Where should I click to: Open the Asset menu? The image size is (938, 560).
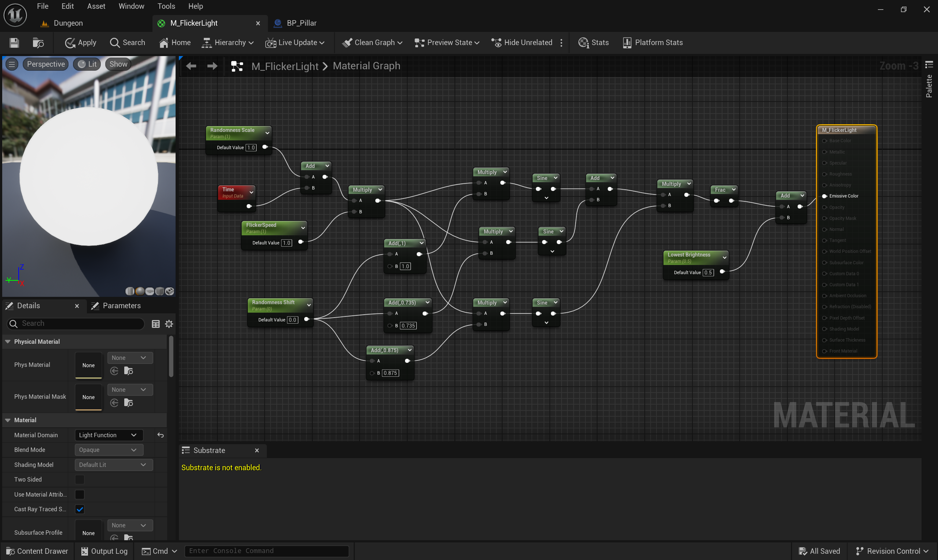96,6
